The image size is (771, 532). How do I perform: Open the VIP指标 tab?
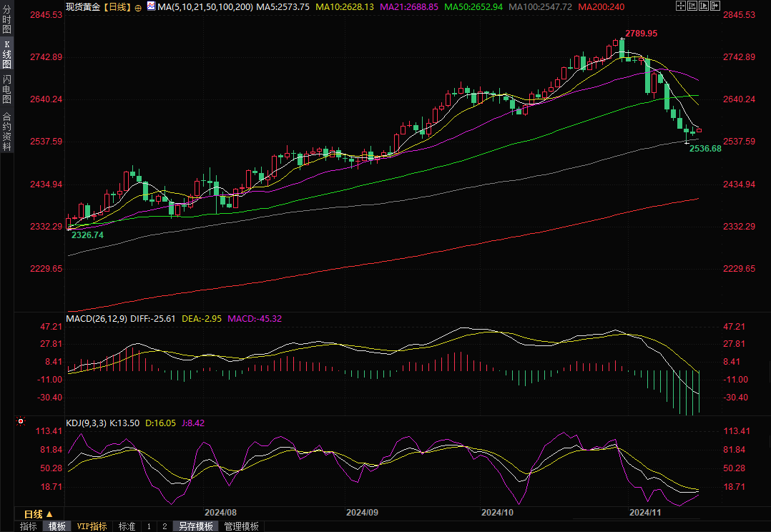click(x=92, y=526)
